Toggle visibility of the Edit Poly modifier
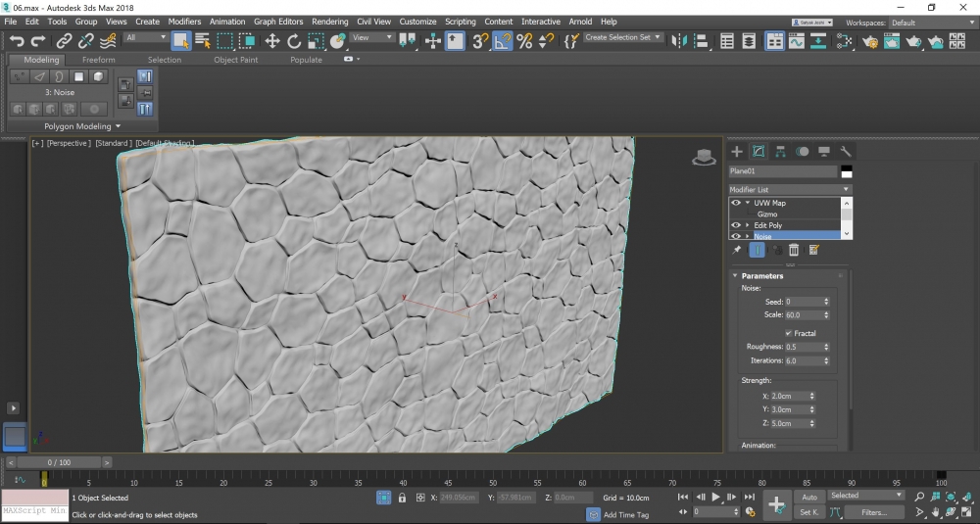The width and height of the screenshot is (980, 524). point(735,225)
